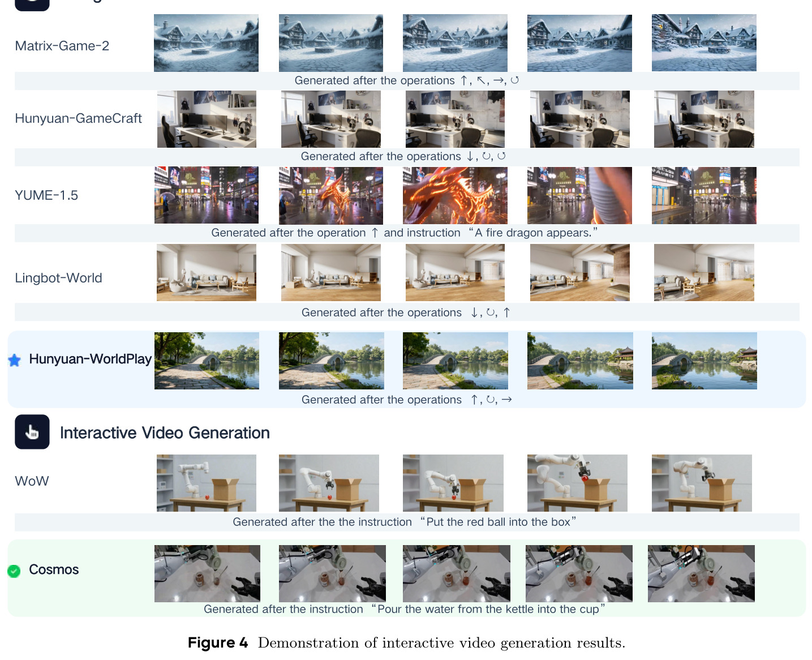Image resolution: width=812 pixels, height=660 pixels.
Task: Open the last Hunyuan-WorldPlay lake frame
Action: pos(704,361)
